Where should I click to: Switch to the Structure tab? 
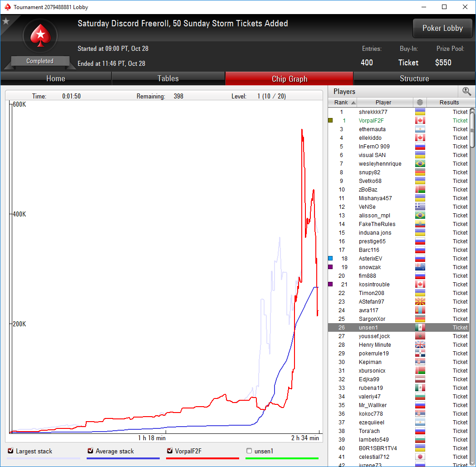[414, 79]
